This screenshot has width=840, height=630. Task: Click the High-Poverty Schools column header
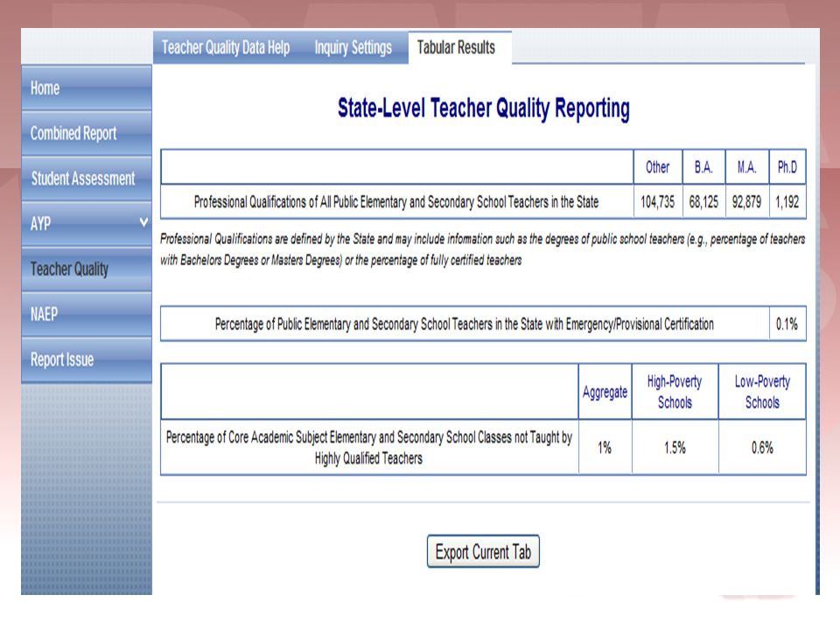pos(675,392)
